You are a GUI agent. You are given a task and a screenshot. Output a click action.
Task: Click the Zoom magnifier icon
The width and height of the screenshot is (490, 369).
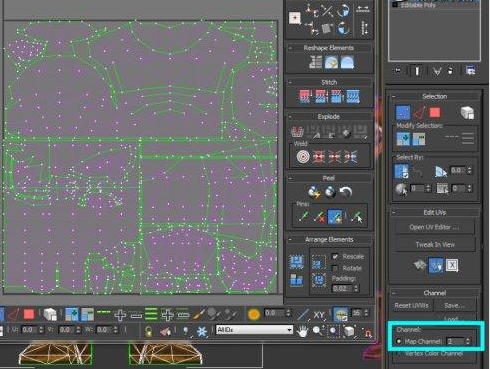point(317,331)
